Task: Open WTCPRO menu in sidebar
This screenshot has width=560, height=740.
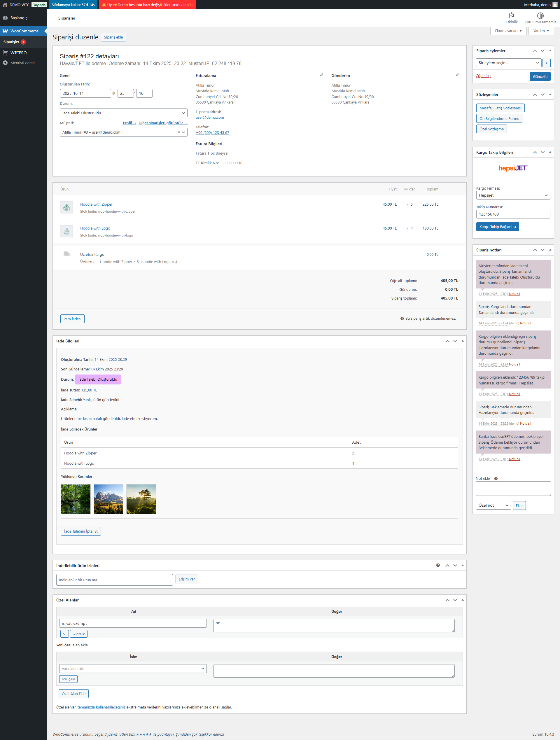Action: click(x=18, y=53)
